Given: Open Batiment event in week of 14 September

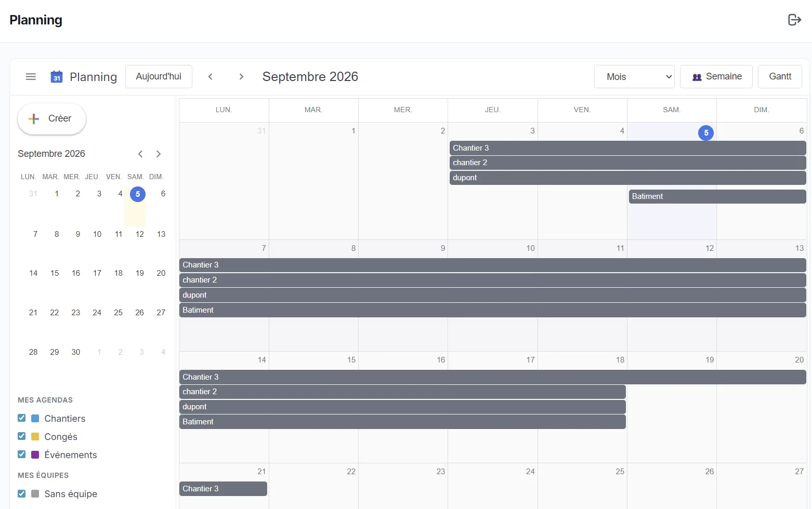Looking at the screenshot, I should pyautogui.click(x=402, y=422).
